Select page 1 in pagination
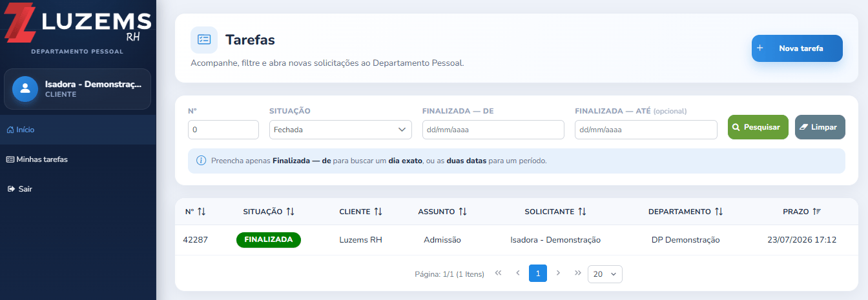This screenshot has height=300, width=868. 538,274
